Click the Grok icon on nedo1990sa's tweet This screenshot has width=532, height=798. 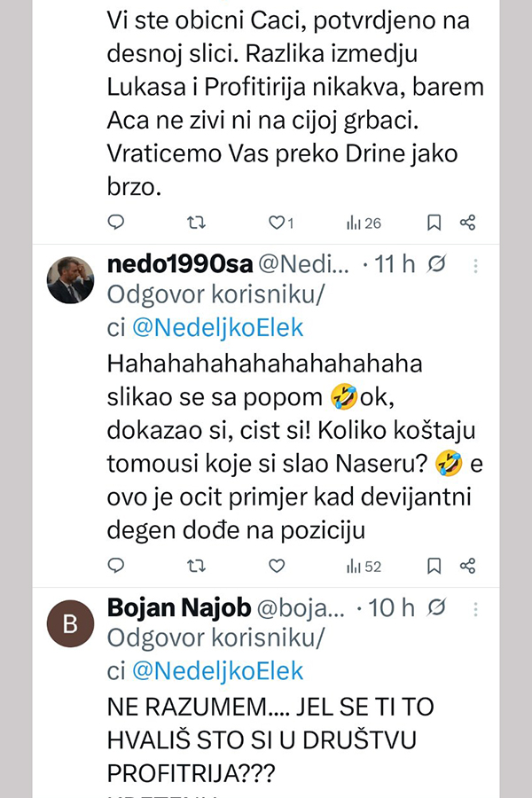click(435, 264)
